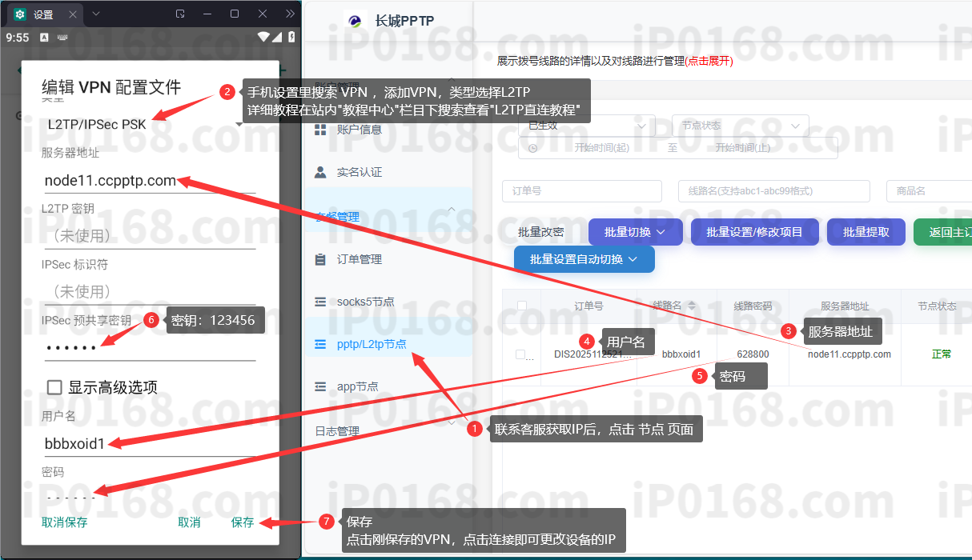This screenshot has height=560, width=972.
Task: Tap the input method A icon in the status bar
Action: 43,38
